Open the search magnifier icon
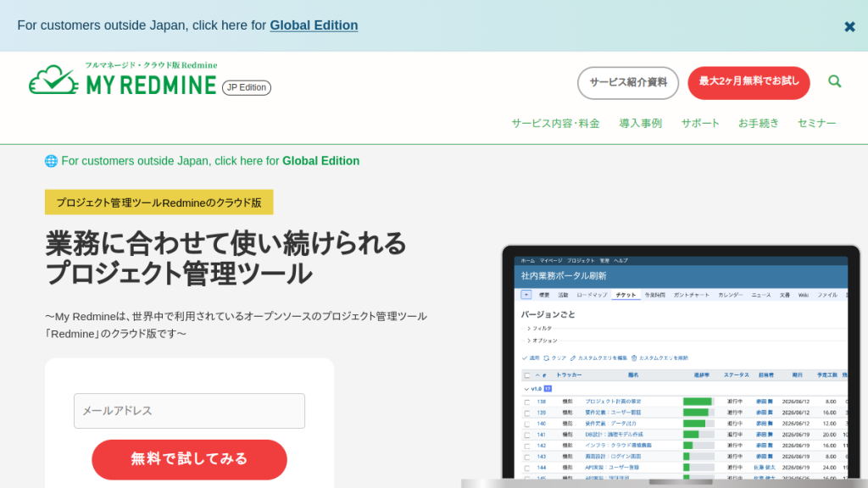The height and width of the screenshot is (488, 868). click(x=834, y=82)
